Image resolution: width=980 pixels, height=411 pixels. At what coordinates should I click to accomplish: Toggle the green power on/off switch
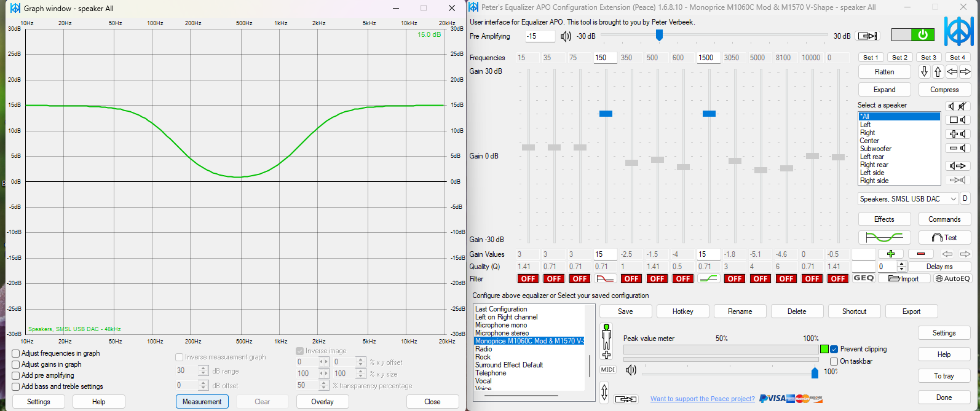913,35
